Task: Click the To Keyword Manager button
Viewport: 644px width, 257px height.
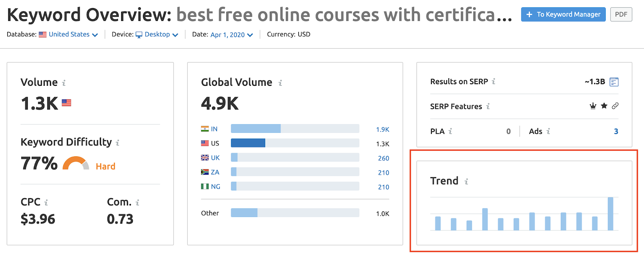Action: click(x=563, y=15)
